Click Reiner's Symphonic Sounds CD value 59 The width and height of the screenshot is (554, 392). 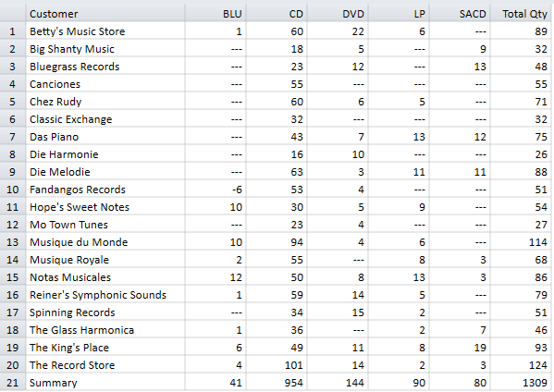[x=277, y=295]
